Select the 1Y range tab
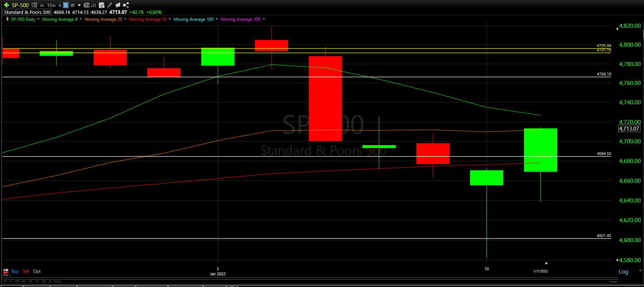Viewport: 644px width, 287px height. [x=11, y=282]
